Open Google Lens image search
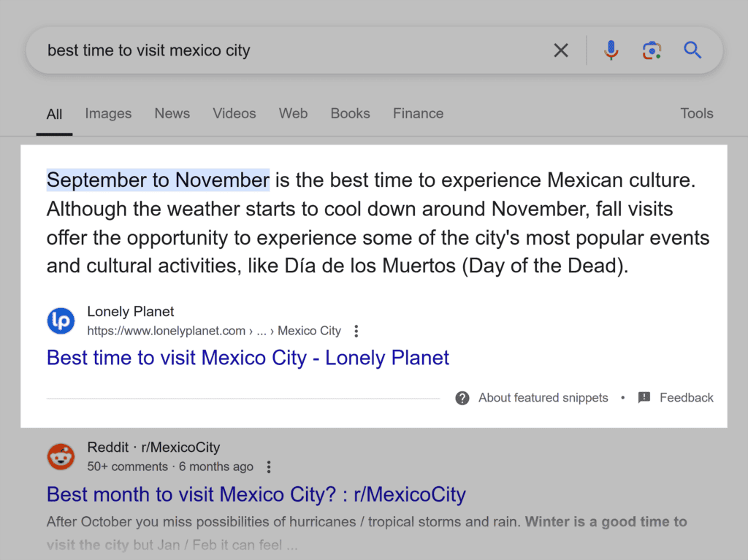Image resolution: width=748 pixels, height=560 pixels. 652,50
